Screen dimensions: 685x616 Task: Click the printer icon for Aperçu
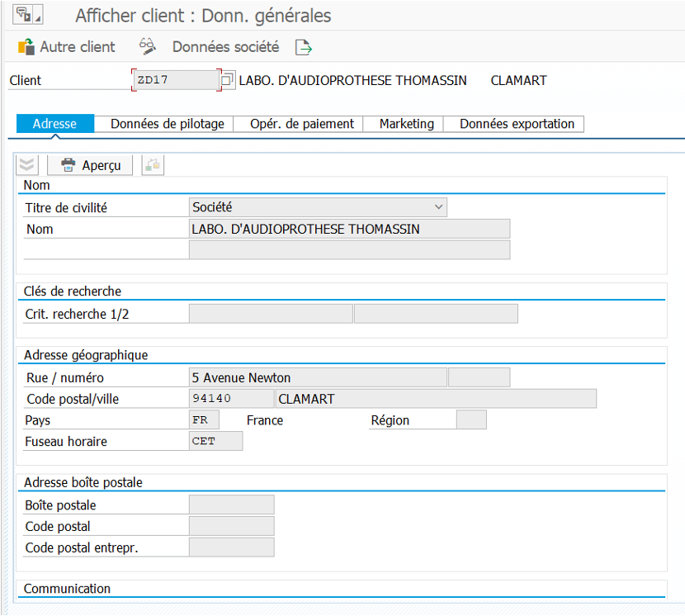[x=68, y=165]
